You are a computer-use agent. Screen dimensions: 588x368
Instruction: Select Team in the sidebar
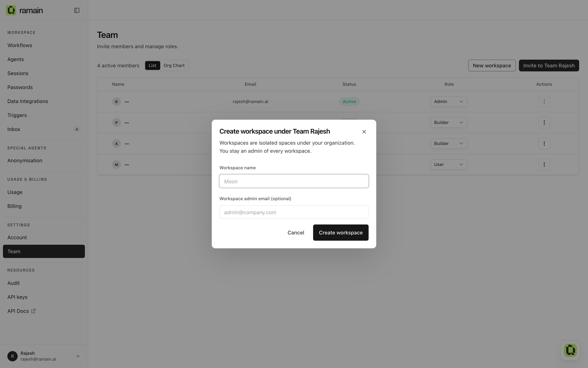[x=44, y=251]
